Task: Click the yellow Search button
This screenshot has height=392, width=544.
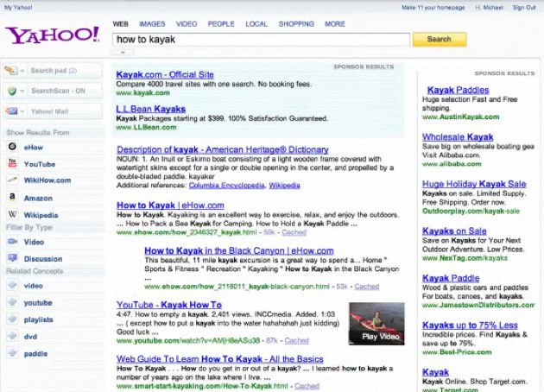Action: tap(440, 39)
